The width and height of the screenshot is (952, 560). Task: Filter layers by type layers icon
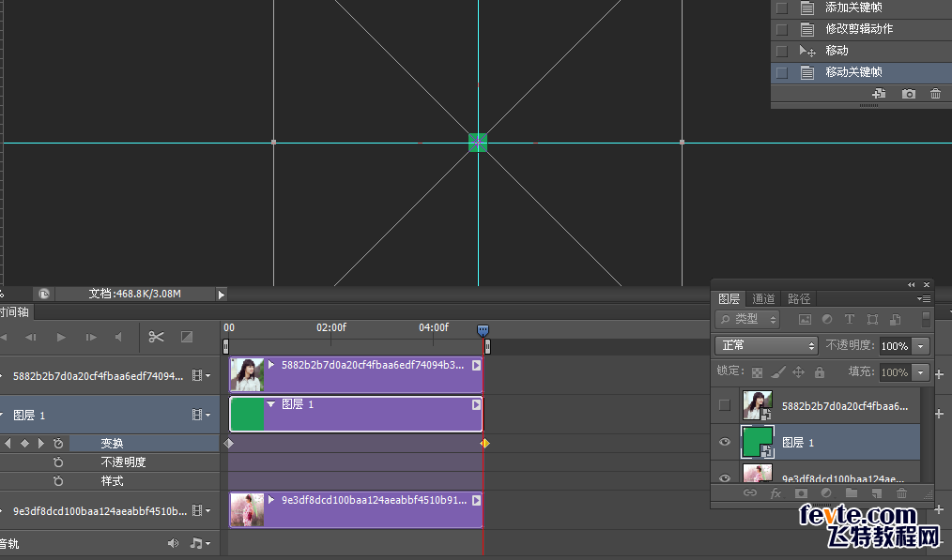pos(850,319)
